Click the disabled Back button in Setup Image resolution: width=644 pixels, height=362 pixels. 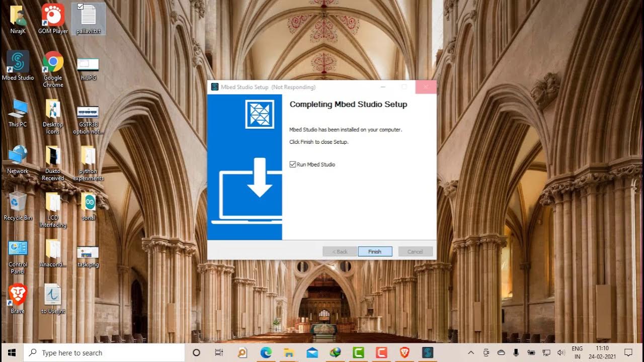coord(340,251)
